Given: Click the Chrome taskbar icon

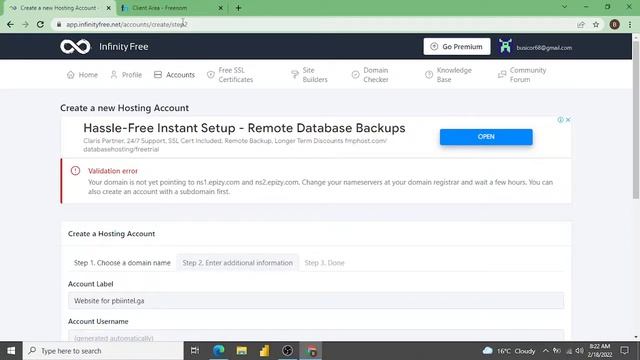Looking at the screenshot, I should coord(311,351).
